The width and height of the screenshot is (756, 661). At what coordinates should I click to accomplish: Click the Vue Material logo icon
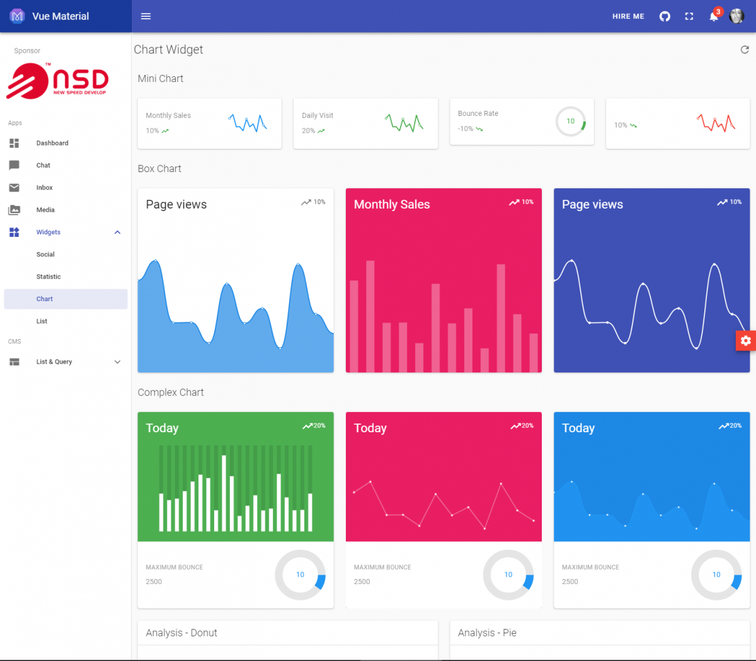click(17, 16)
